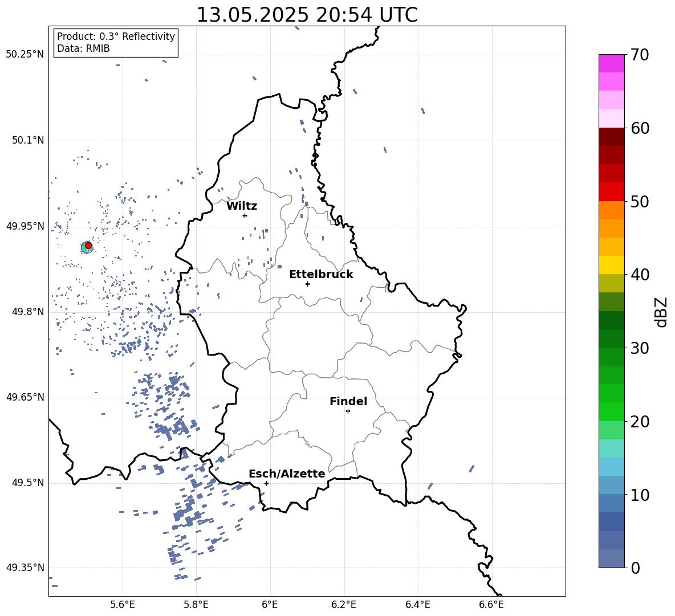The image size is (675, 616).
Task: Click the Ettelbruck station cross marker
Action: [307, 284]
